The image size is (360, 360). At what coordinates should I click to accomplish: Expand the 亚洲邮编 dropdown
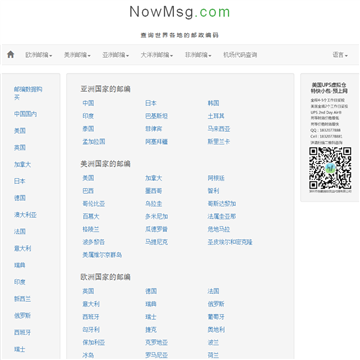pos(116,55)
